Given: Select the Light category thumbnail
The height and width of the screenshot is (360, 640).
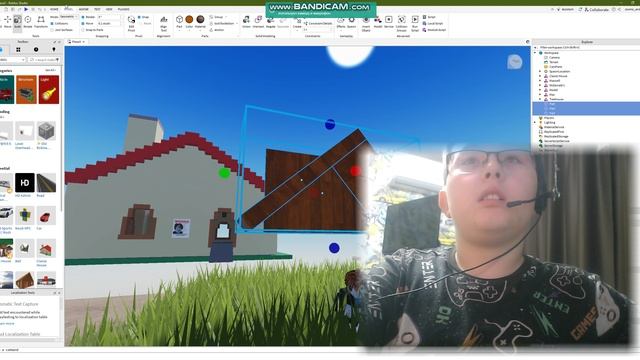Looking at the screenshot, I should pos(49,89).
